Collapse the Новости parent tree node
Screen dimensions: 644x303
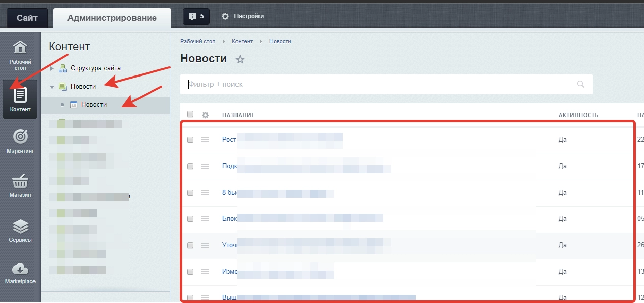[x=52, y=87]
